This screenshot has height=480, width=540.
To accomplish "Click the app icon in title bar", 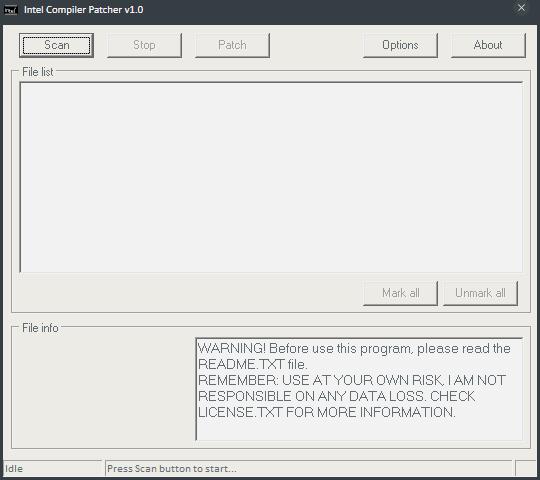I will pyautogui.click(x=11, y=10).
